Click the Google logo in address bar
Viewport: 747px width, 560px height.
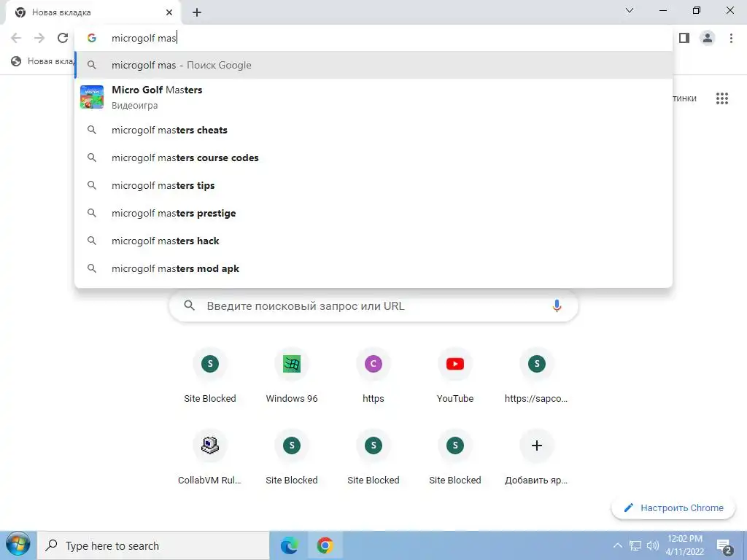coord(92,38)
